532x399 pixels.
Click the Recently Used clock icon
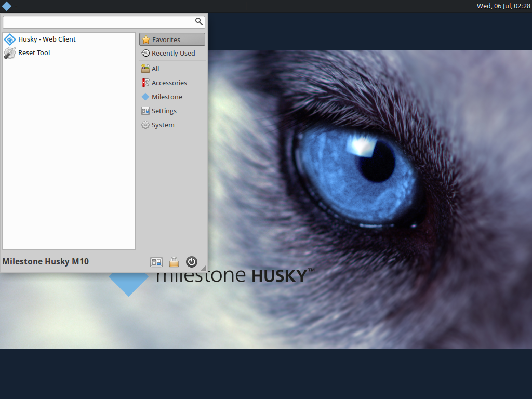click(145, 54)
